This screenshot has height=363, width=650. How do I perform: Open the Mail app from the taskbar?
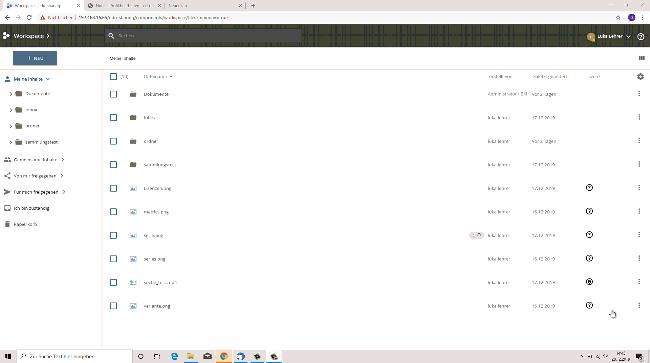[207, 356]
